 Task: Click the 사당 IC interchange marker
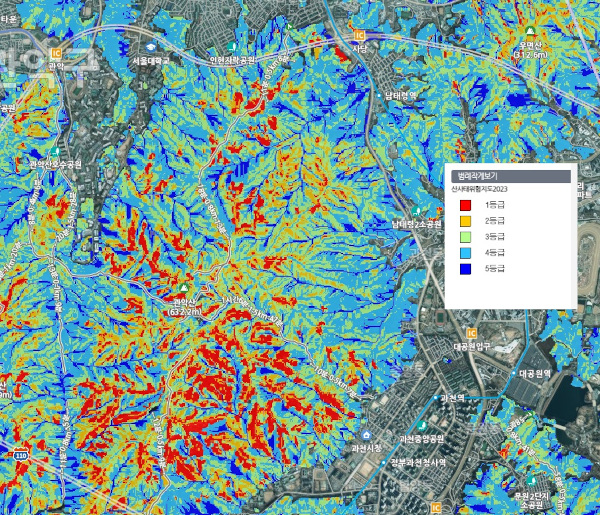359,36
